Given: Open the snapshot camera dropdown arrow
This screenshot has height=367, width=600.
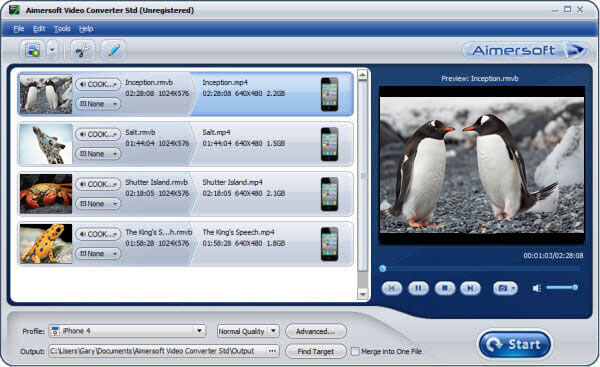Looking at the screenshot, I should tap(514, 288).
